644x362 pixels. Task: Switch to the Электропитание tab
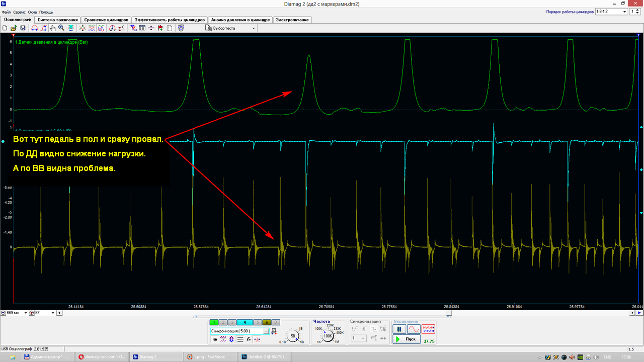292,20
